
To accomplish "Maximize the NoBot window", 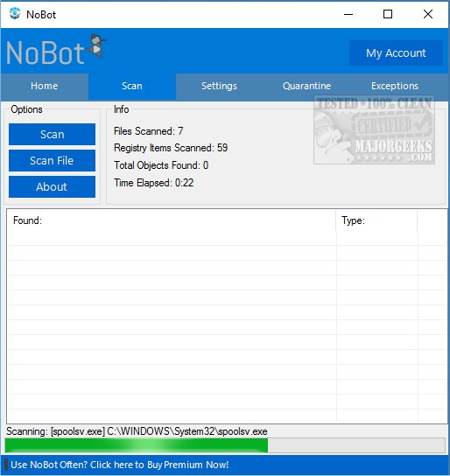I will 388,14.
